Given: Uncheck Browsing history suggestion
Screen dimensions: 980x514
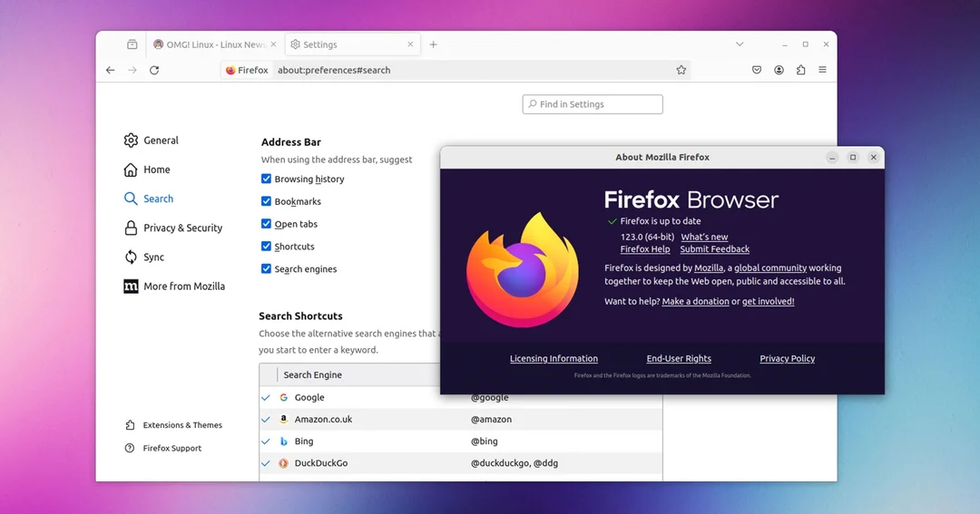Looking at the screenshot, I should click(266, 179).
